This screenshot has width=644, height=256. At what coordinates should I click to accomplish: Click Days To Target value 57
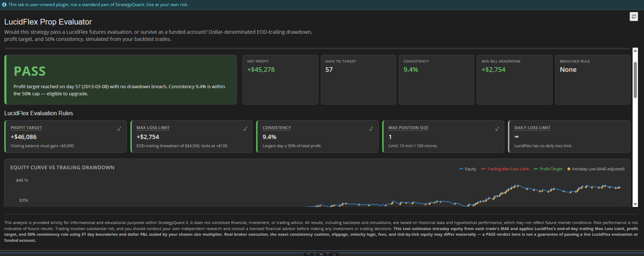pos(329,70)
